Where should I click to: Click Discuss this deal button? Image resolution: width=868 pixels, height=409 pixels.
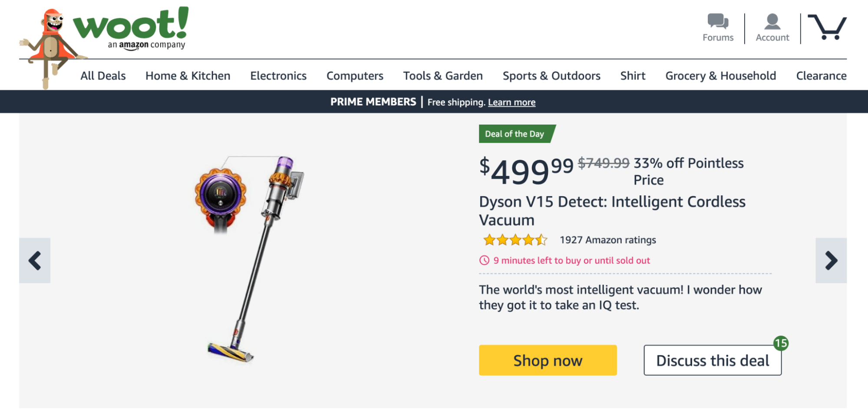tap(713, 360)
